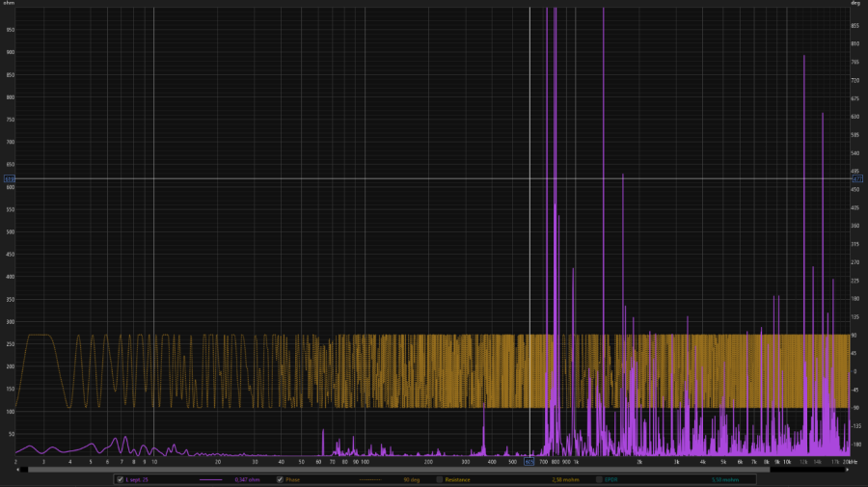The width and height of the screenshot is (868, 487).
Task: Click the horizontal frequency scrollbar thumb
Action: pyautogui.click(x=398, y=470)
